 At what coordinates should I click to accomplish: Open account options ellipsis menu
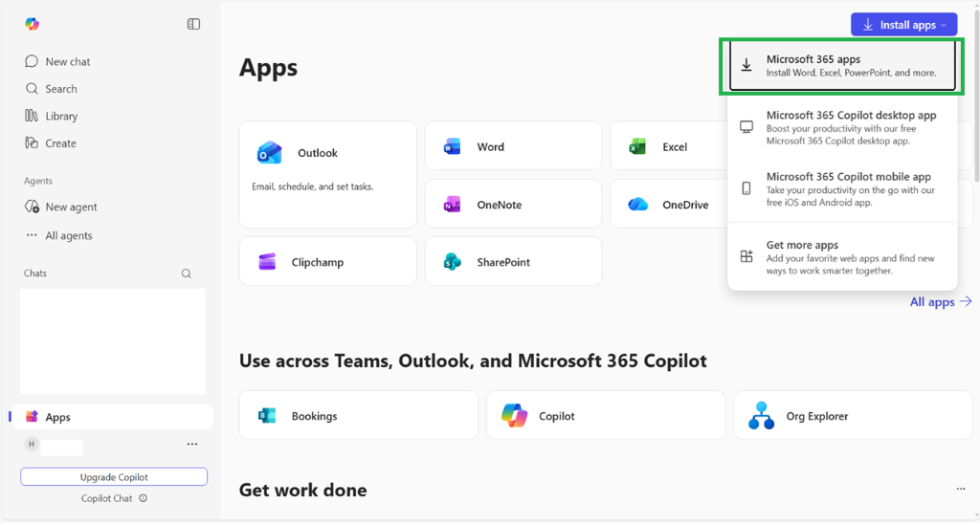pyautogui.click(x=192, y=444)
